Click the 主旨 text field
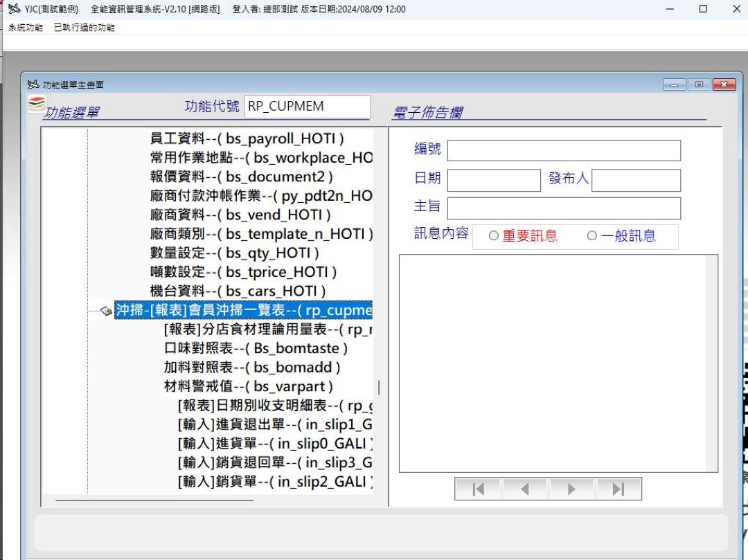 [563, 208]
